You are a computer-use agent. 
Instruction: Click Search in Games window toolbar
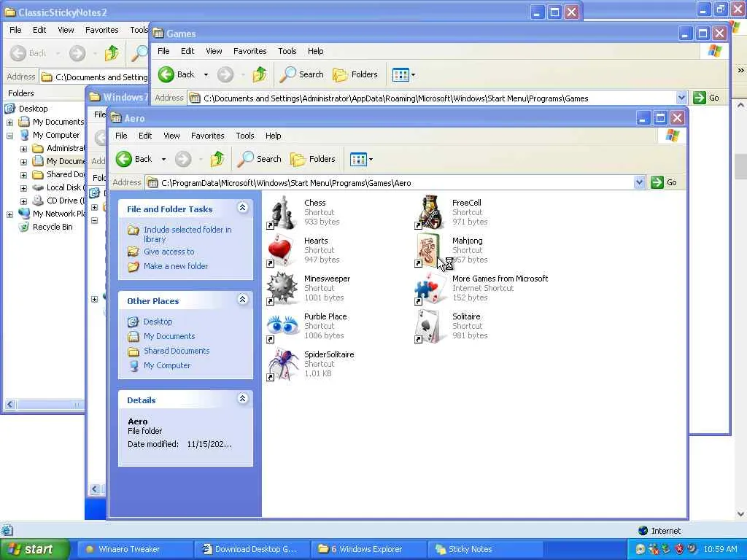[302, 74]
